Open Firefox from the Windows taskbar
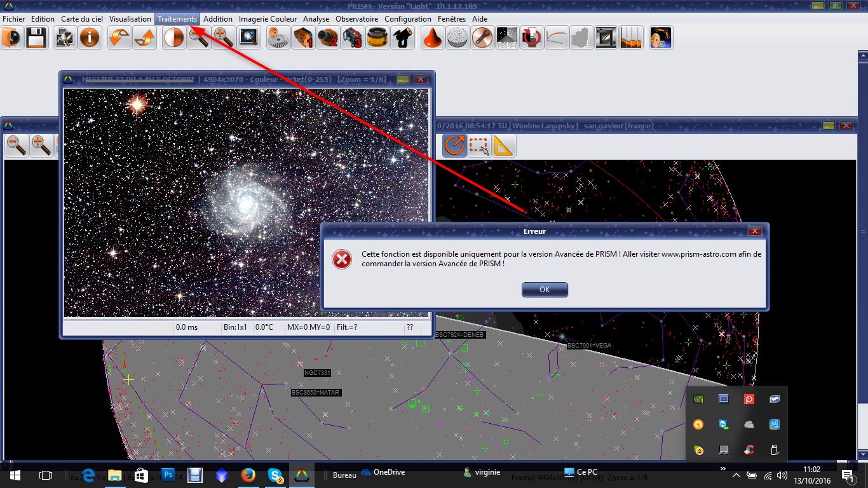 248,475
